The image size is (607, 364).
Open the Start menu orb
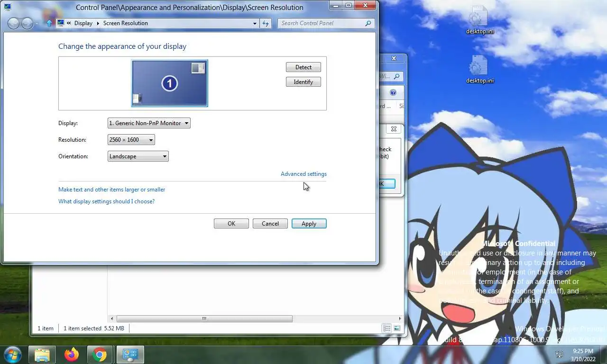(x=12, y=354)
